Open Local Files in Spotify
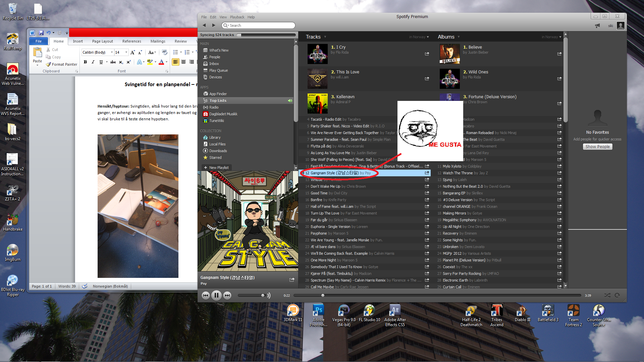Screen dimensions: 644x362 217,144
